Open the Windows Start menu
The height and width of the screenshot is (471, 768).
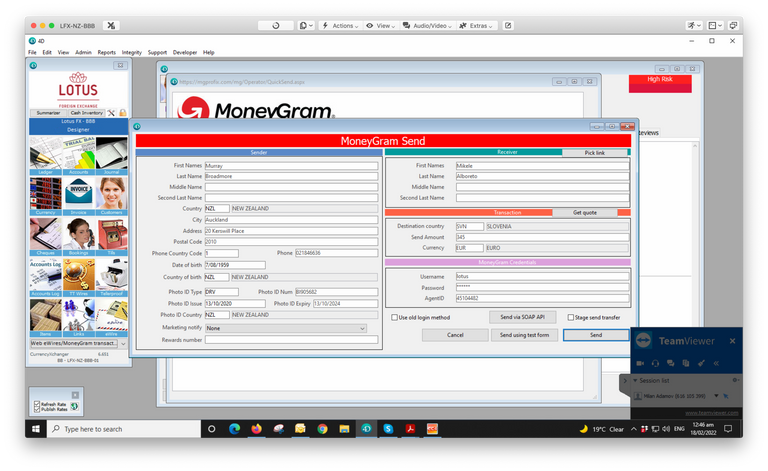click(x=36, y=429)
